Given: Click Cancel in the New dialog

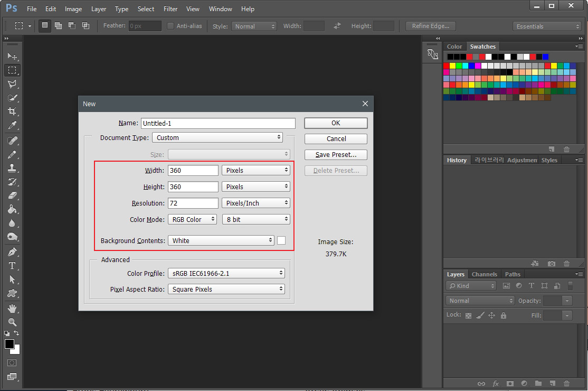Looking at the screenshot, I should coord(336,139).
